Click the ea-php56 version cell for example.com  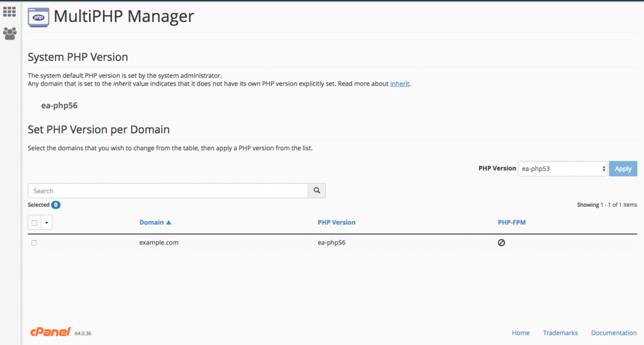(x=331, y=243)
